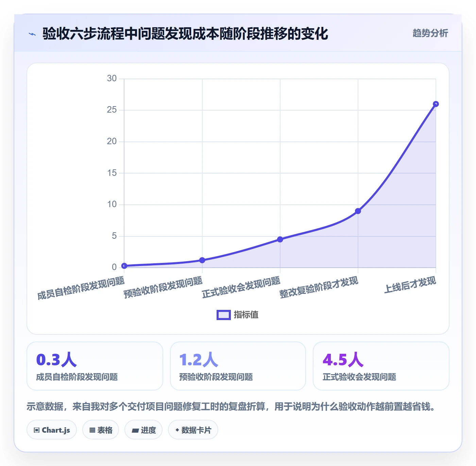The height and width of the screenshot is (466, 476).
Task: Select the 整改复验阶段才发现 data point
Action: [x=358, y=211]
